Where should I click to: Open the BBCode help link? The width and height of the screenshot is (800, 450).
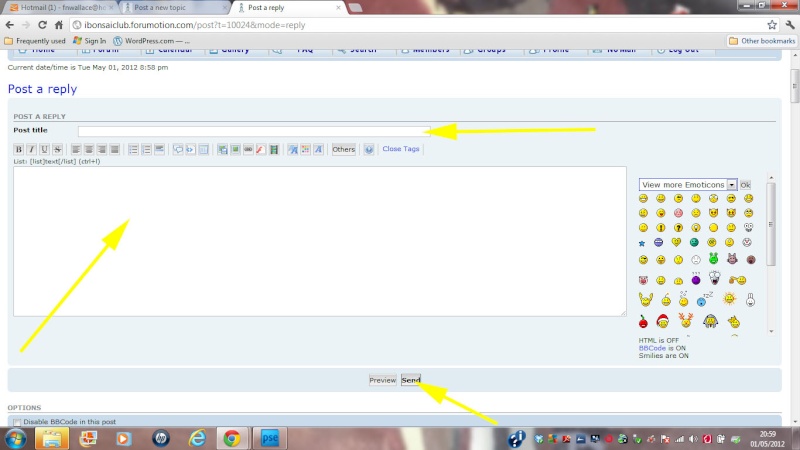click(x=652, y=348)
